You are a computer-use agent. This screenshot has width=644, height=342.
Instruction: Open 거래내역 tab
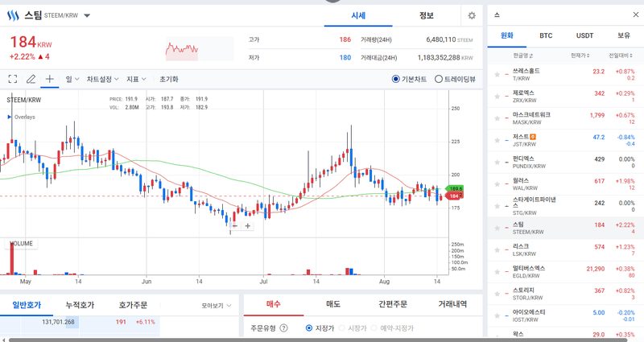[x=452, y=304]
